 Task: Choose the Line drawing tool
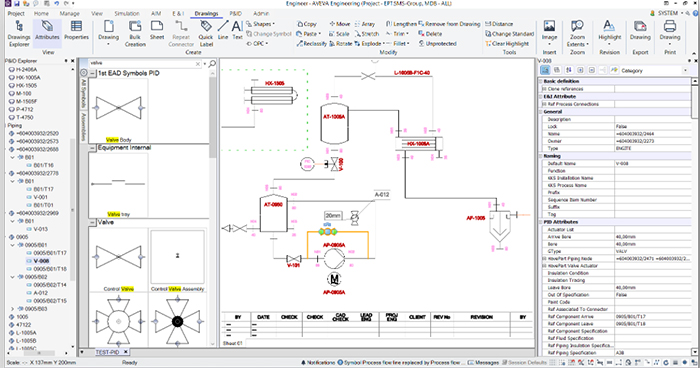(x=223, y=30)
